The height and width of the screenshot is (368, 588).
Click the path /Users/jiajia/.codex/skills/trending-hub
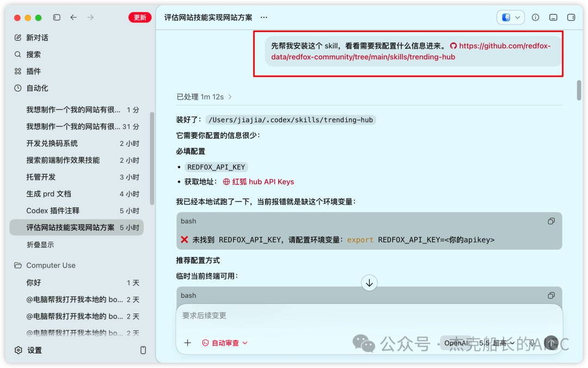click(x=291, y=120)
